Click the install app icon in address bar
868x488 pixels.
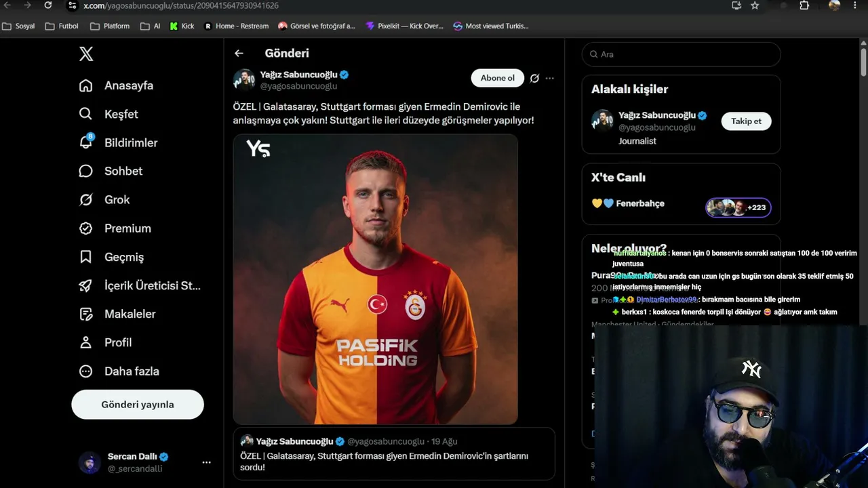[x=736, y=5]
